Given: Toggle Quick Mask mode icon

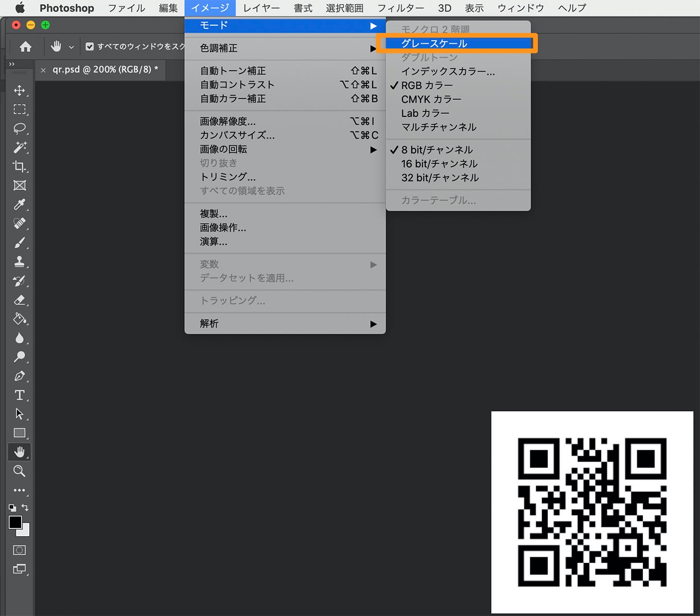Looking at the screenshot, I should pos(20,550).
